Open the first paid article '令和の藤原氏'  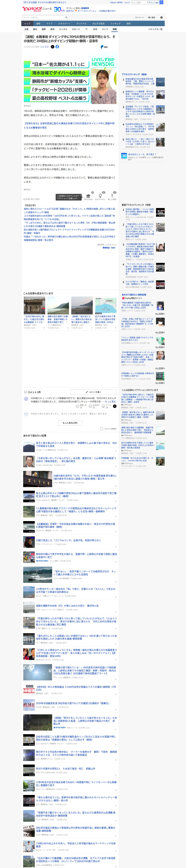point(137,305)
